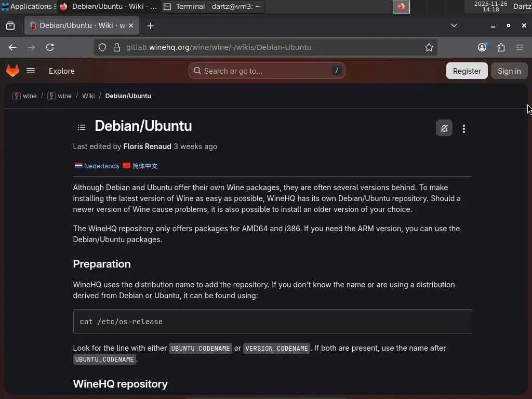Click the Register button
The image size is (532, 399).
pyautogui.click(x=467, y=71)
